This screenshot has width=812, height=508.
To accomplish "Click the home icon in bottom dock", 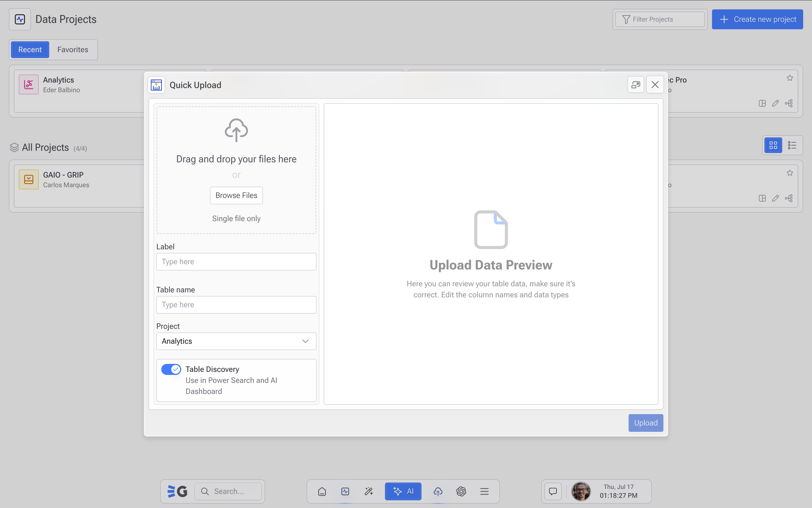I will [x=322, y=491].
